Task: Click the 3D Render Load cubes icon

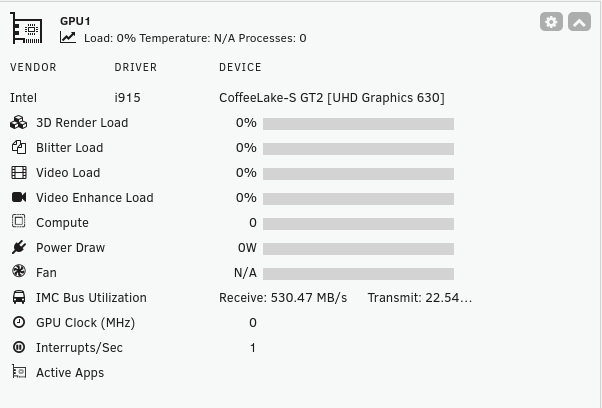Action: pyautogui.click(x=18, y=122)
